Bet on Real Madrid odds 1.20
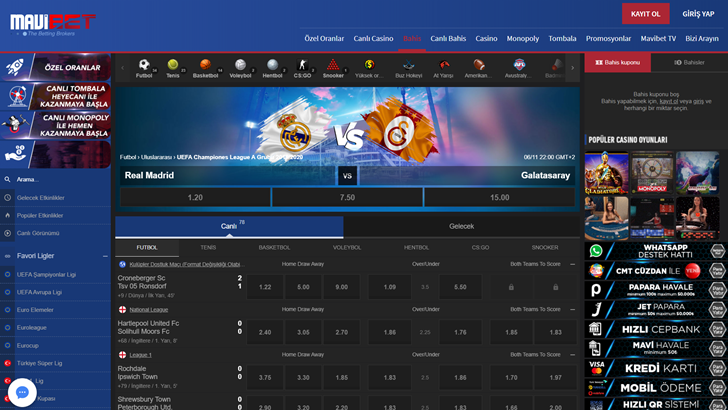 click(x=195, y=197)
